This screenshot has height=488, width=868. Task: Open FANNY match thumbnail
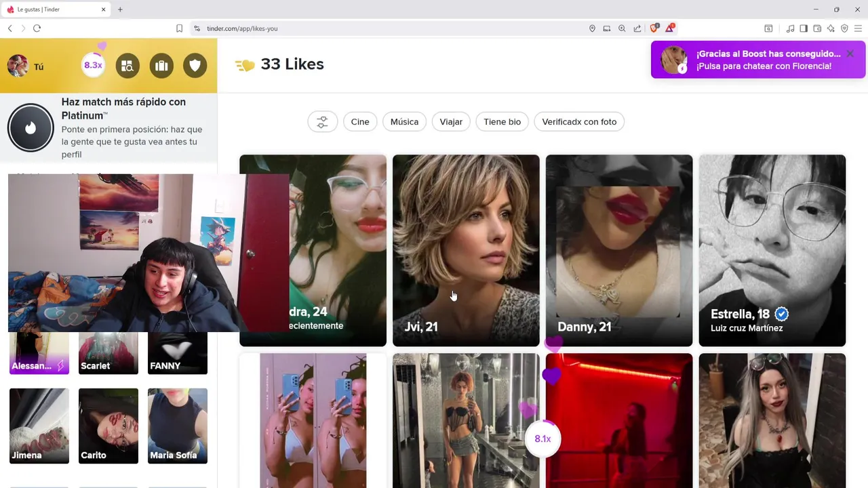tap(178, 353)
